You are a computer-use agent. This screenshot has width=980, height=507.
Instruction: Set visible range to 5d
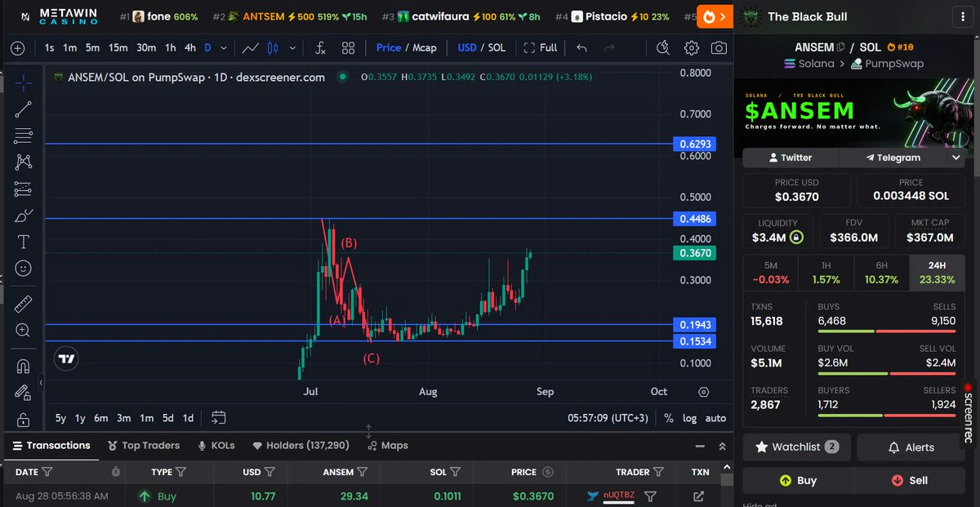click(x=167, y=418)
